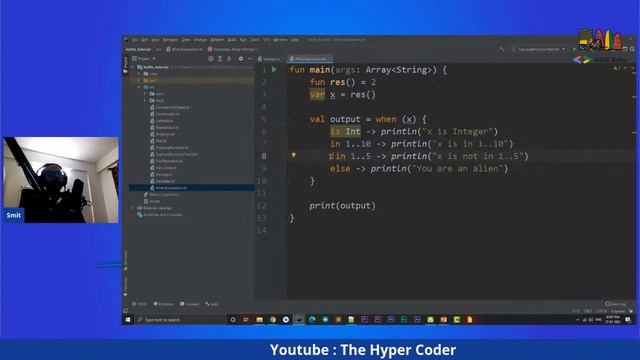Open the File menu
The width and height of the screenshot is (640, 360).
click(134, 40)
